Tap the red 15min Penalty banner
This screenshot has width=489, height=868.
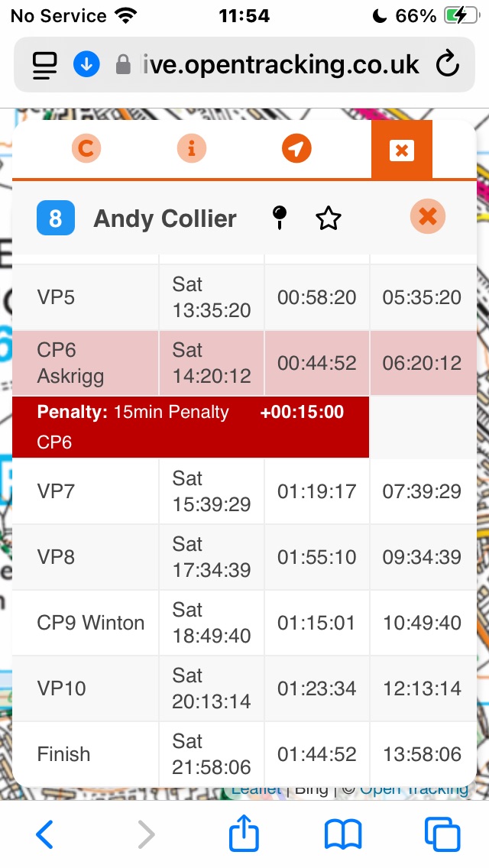190,427
